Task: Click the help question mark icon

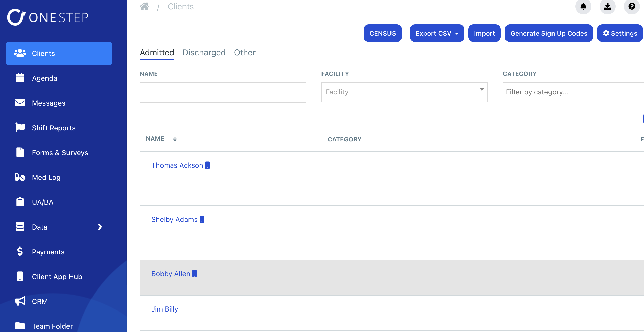Action: 632,6
